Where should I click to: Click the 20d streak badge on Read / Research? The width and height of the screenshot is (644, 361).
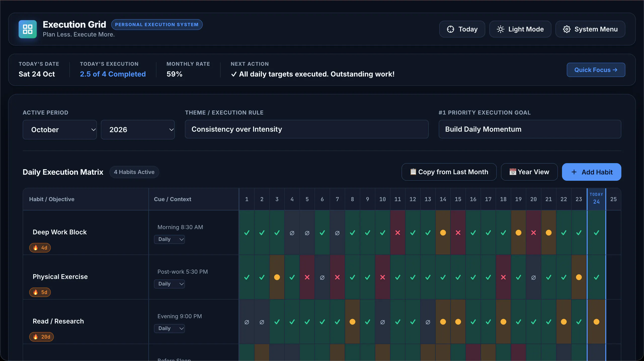point(42,337)
